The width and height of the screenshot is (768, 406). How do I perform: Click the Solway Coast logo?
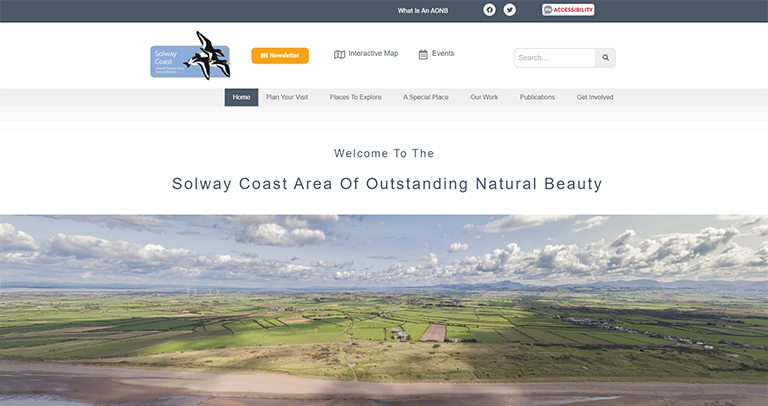click(190, 55)
